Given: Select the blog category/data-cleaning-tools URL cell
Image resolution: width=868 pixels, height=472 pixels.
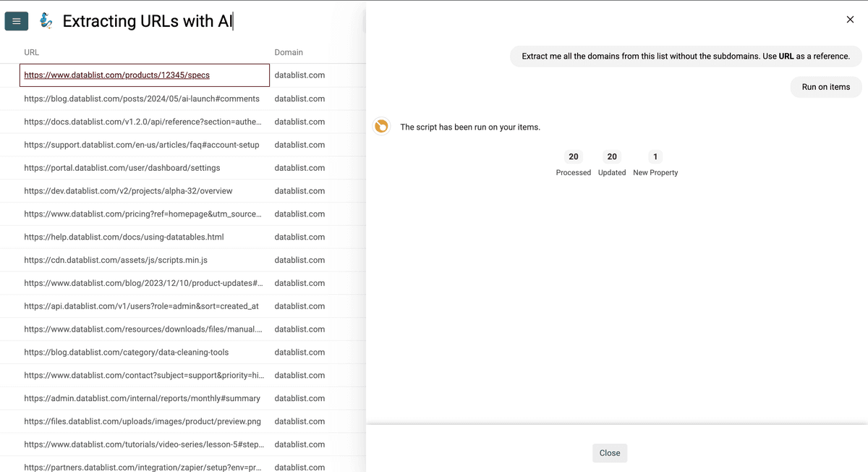Looking at the screenshot, I should click(145, 353).
